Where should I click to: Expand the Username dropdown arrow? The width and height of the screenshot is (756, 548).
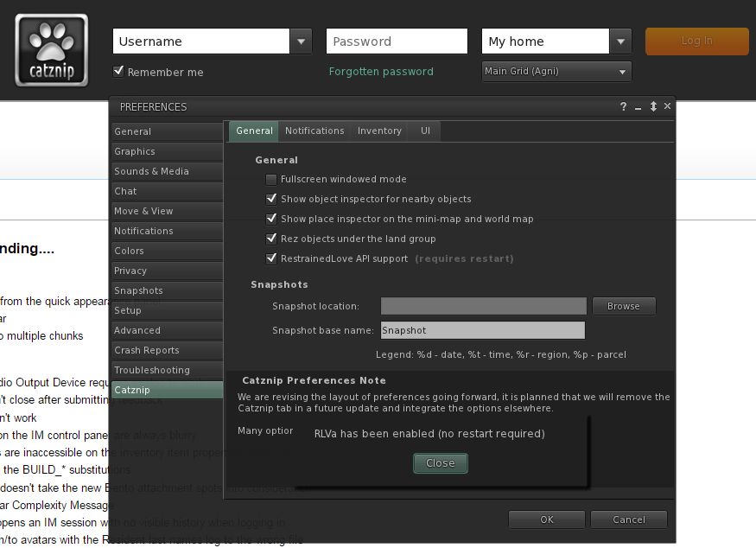pyautogui.click(x=301, y=41)
